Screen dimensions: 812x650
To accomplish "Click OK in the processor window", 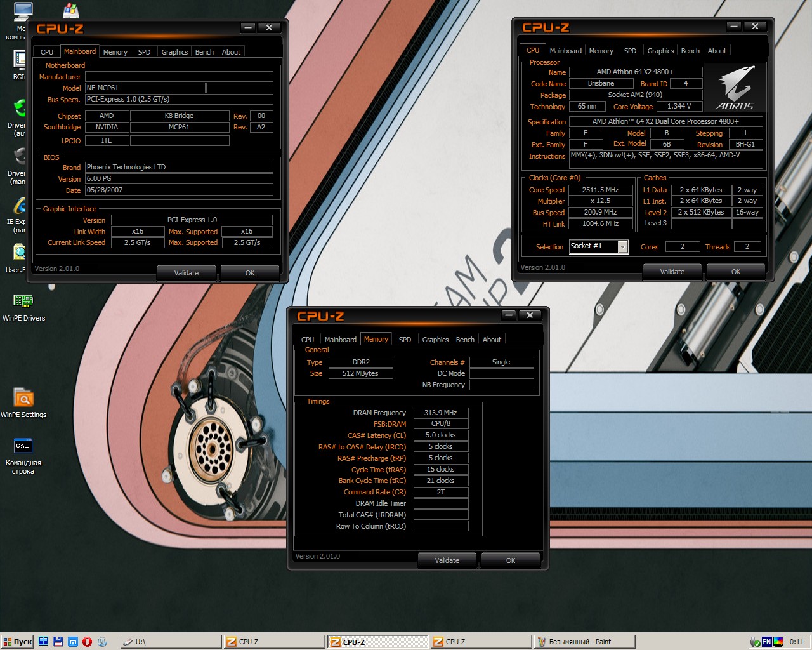I will click(736, 272).
